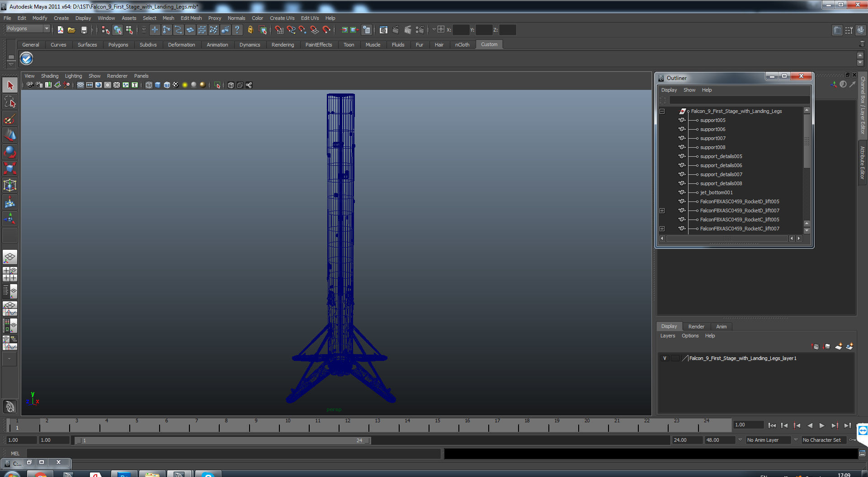Open the input line mode dropdown near X field
868x477 pixels.
pyautogui.click(x=434, y=29)
